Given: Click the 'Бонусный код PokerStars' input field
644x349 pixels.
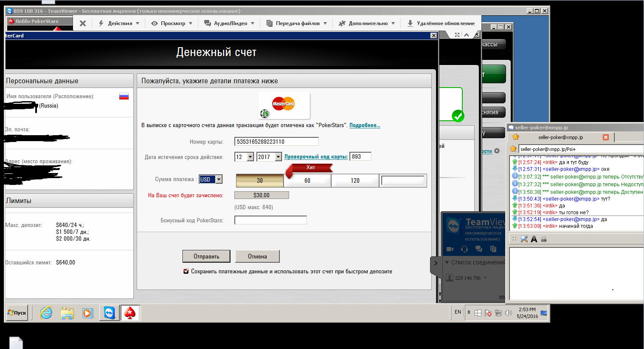Looking at the screenshot, I should click(270, 220).
